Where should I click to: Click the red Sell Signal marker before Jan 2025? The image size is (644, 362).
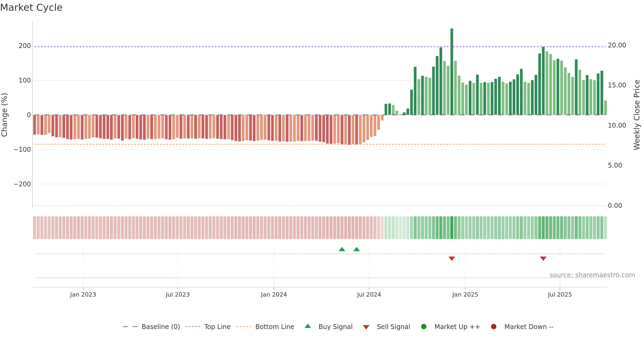pos(452,258)
